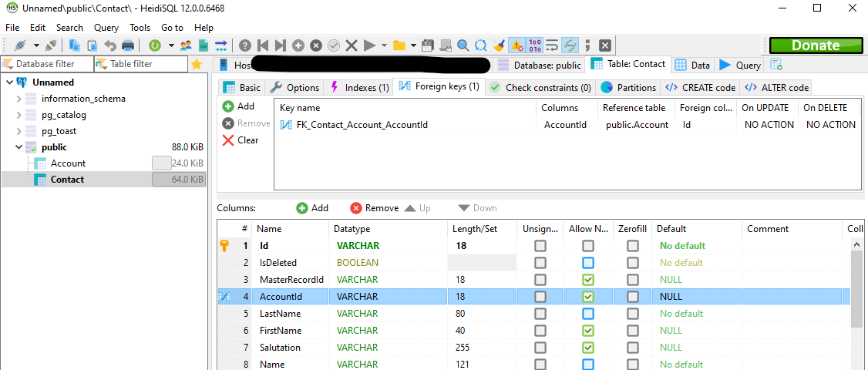Screen dimensions: 868x370
Task: Click the Post changes checkmark icon
Action: (x=333, y=45)
